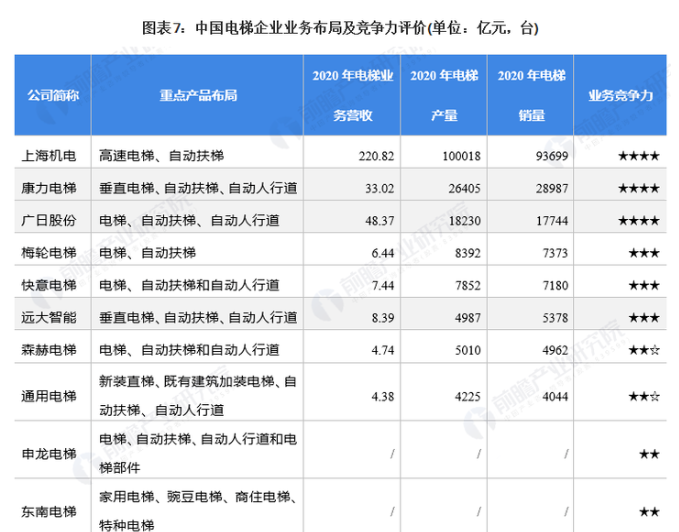Click production value 18230

pos(464,221)
